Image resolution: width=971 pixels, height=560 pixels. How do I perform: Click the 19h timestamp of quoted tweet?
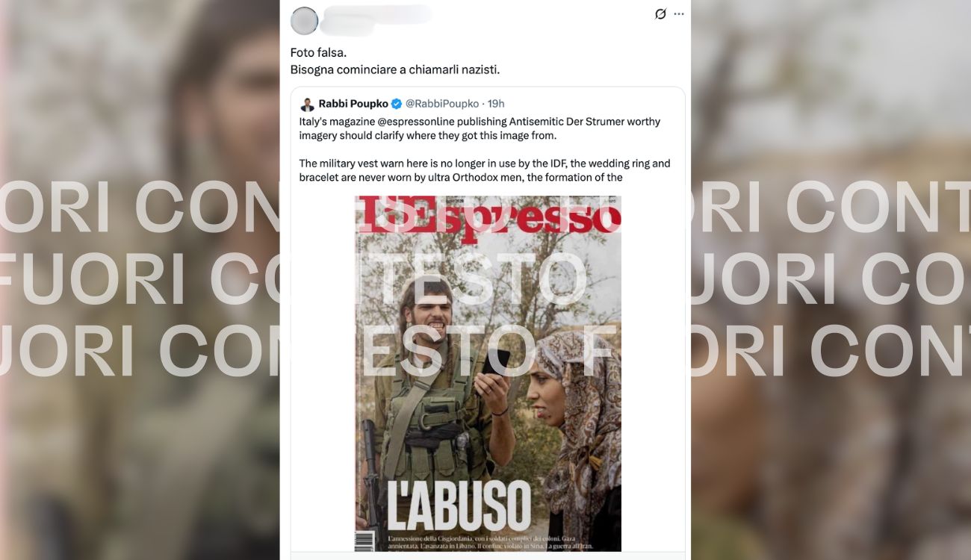pos(496,104)
